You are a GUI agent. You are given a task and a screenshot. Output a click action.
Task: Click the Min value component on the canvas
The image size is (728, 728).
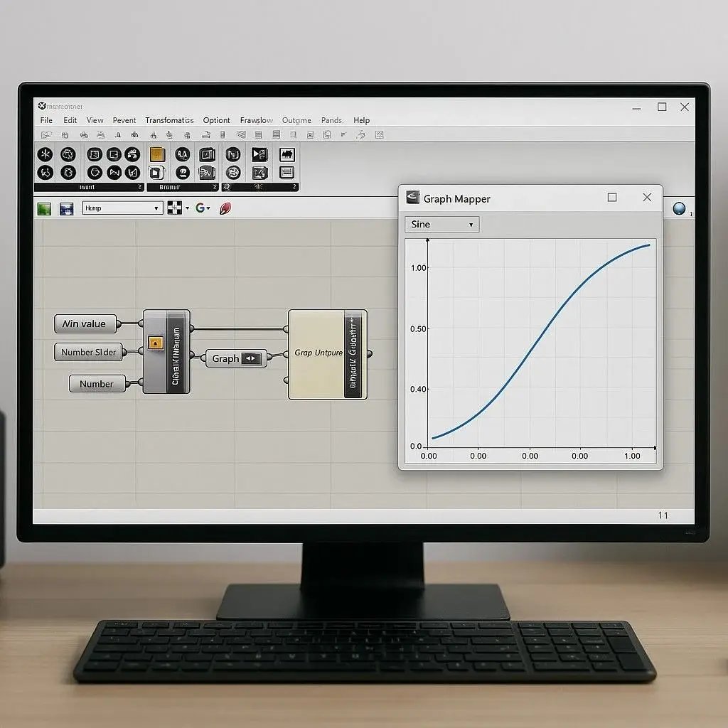(85, 323)
